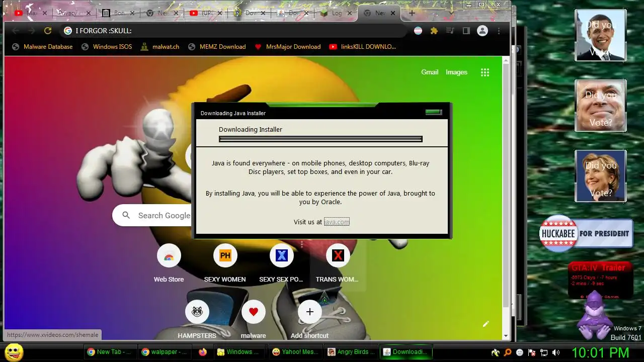Open the MrsMajor Download bookmark
The height and width of the screenshot is (362, 644).
coord(287,47)
